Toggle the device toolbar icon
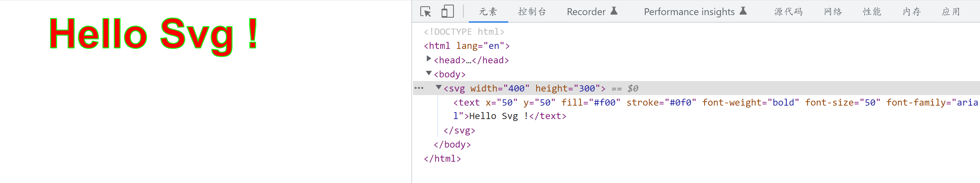 447,11
